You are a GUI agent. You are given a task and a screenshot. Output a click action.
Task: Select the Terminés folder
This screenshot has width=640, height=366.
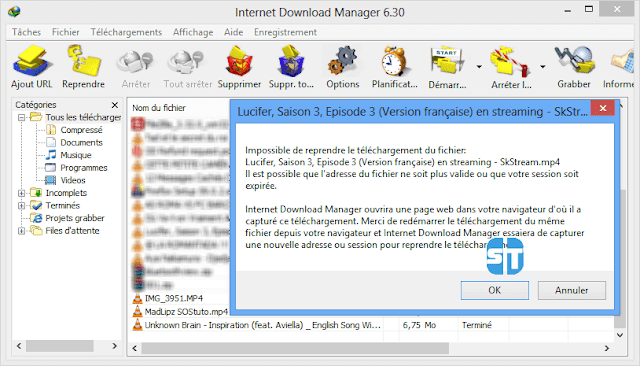62,205
